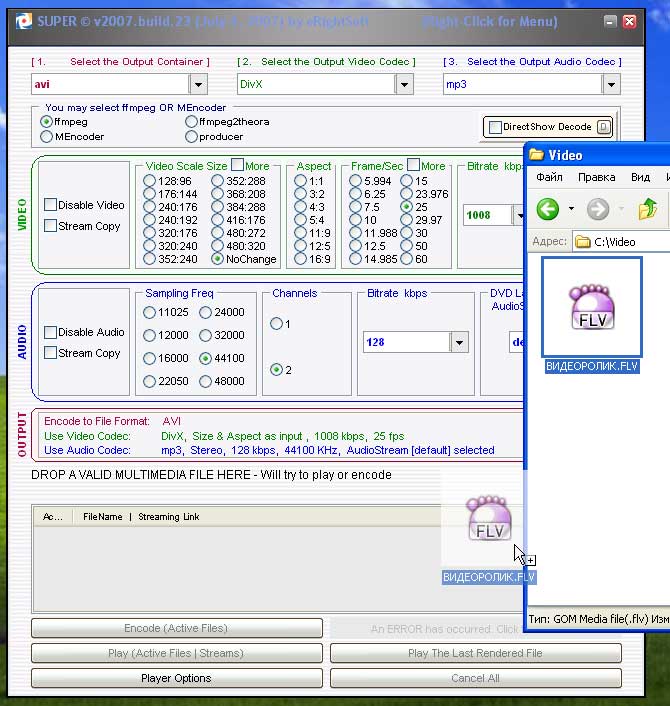Select 60 frames per second

pos(407,259)
